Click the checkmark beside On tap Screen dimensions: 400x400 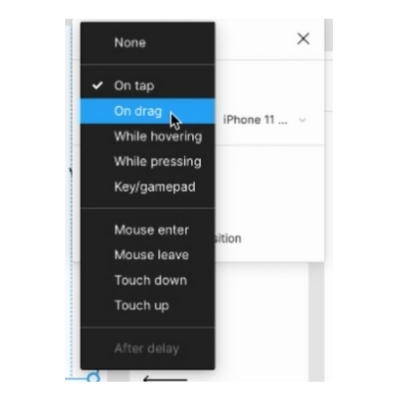[97, 86]
